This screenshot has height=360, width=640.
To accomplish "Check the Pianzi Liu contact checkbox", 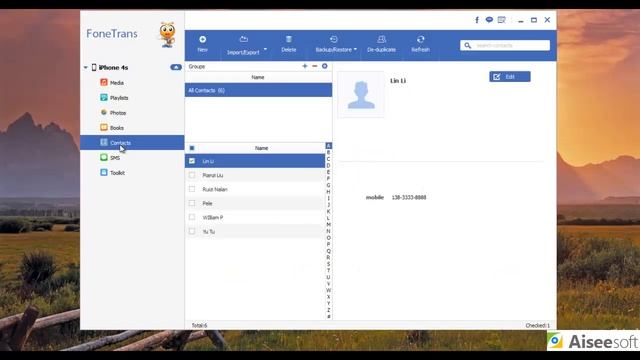I will (x=192, y=175).
